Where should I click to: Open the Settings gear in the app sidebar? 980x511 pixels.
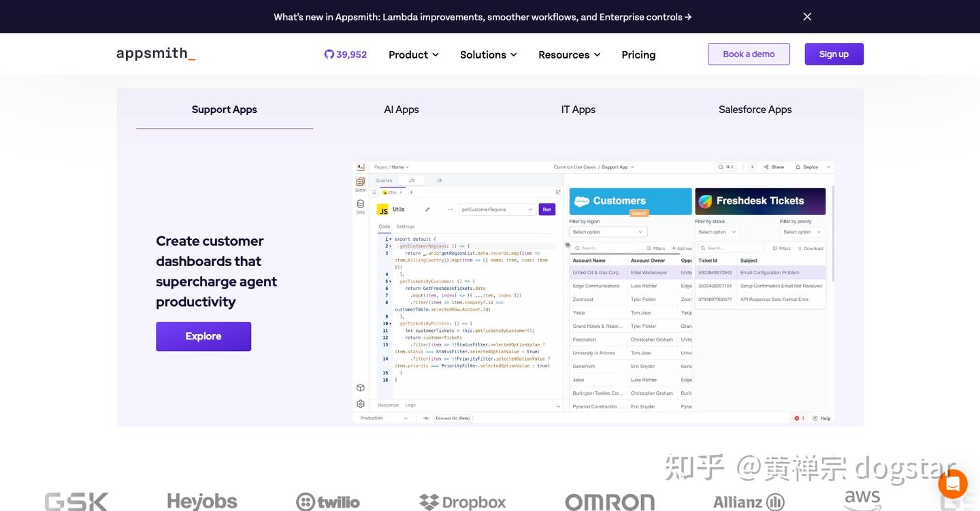[360, 403]
